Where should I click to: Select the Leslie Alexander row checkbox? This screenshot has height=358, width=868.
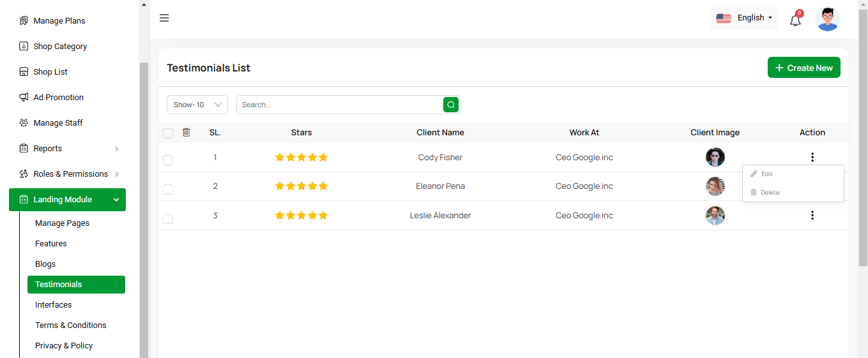pyautogui.click(x=168, y=219)
